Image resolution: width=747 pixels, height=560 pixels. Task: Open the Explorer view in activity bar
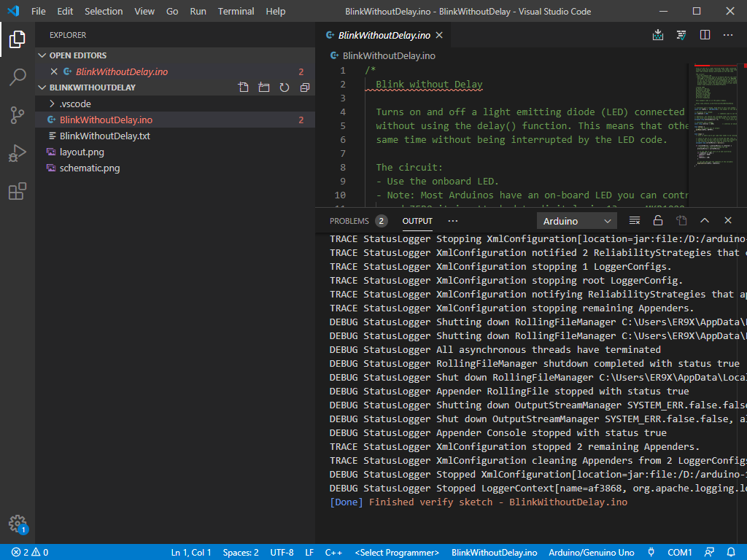pyautogui.click(x=18, y=39)
